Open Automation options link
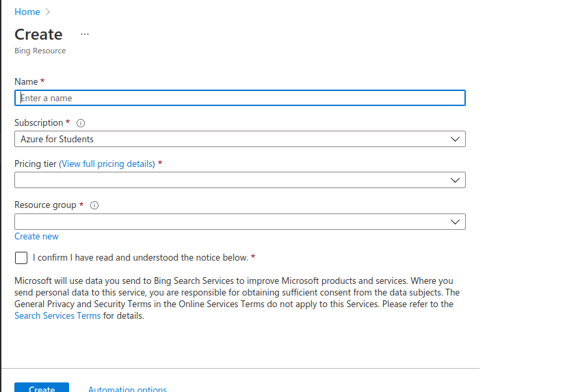This screenshot has width=565, height=392. coord(127,389)
